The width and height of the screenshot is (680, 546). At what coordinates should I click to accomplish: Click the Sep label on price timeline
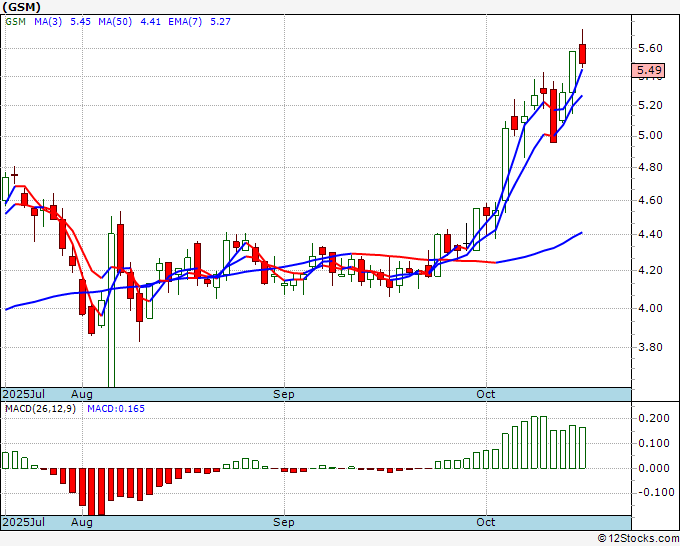284,394
